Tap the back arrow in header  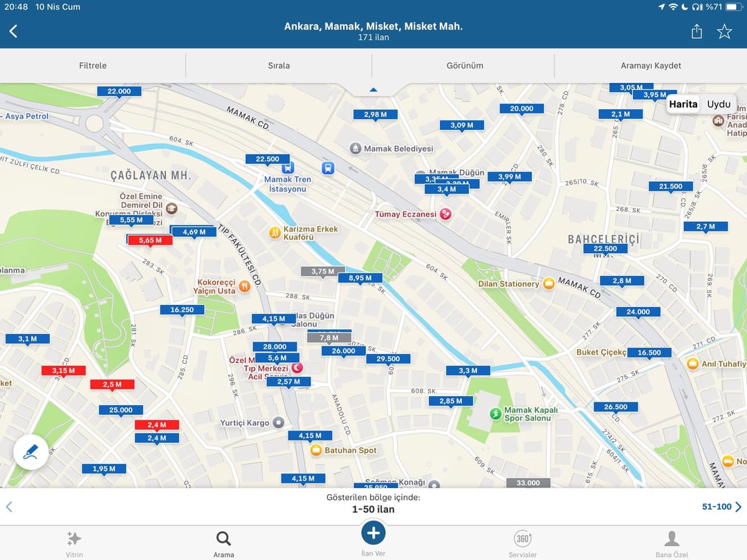click(13, 31)
